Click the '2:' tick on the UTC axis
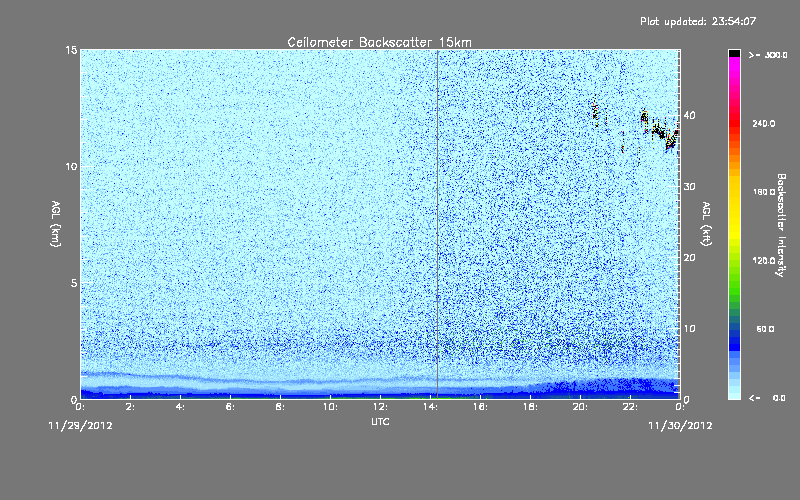Screen dimensions: 800x500 click(130, 407)
